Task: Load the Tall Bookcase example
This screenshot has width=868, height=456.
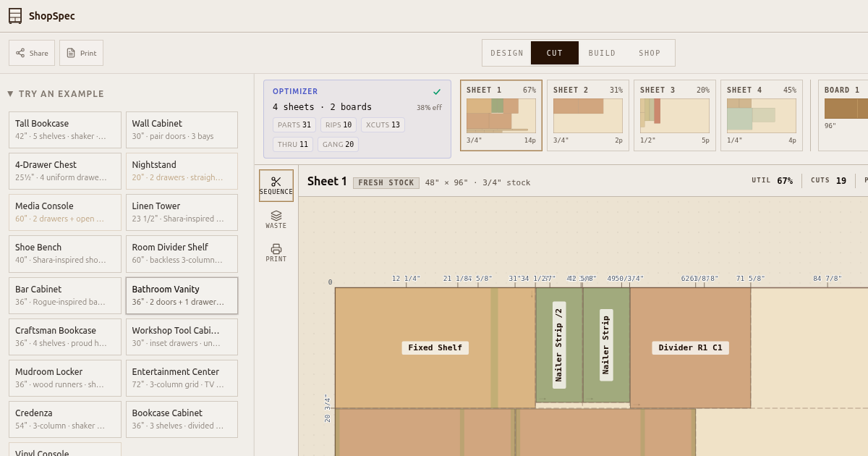Action: click(65, 130)
